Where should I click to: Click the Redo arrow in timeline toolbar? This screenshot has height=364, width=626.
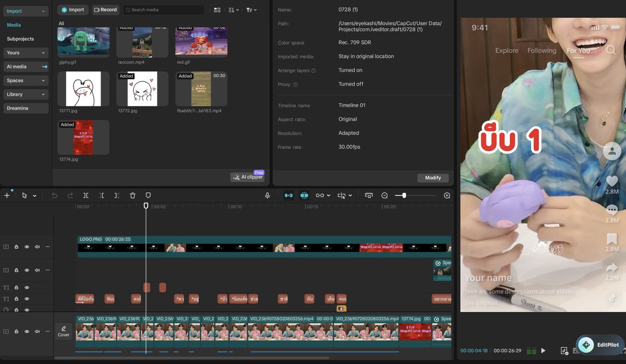pos(70,196)
